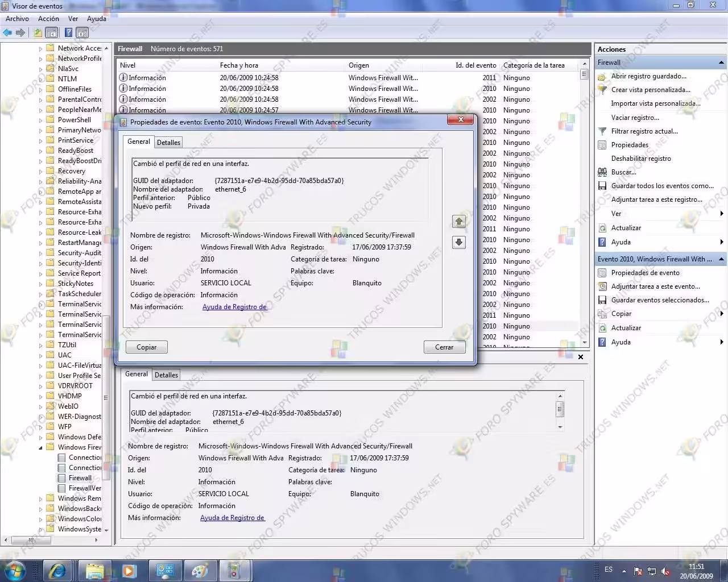Screen dimensions: 728x582
Task: Switch to the Detalles tab in the dialog
Action: coord(168,142)
